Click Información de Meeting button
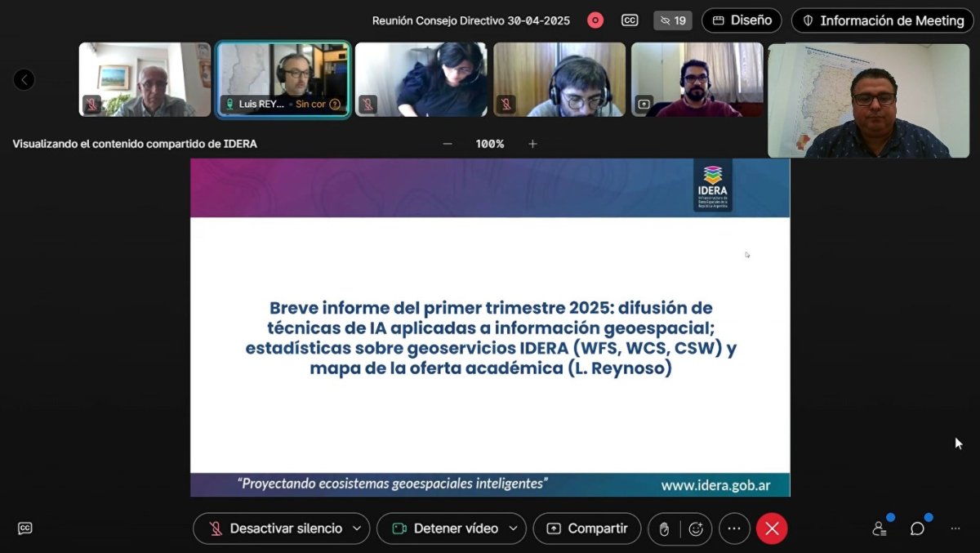This screenshot has height=553, width=980. click(x=883, y=20)
